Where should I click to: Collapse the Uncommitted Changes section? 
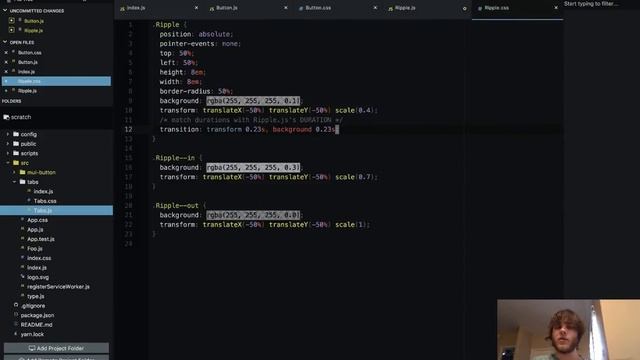coord(5,11)
